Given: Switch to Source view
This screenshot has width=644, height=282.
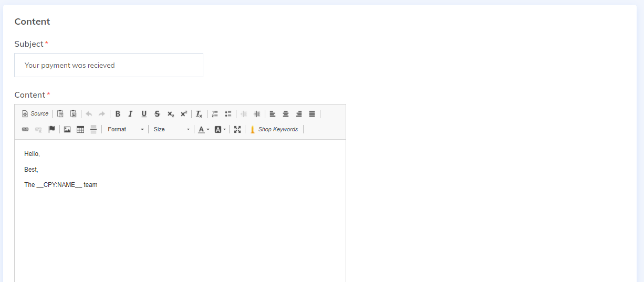Looking at the screenshot, I should pos(35,114).
